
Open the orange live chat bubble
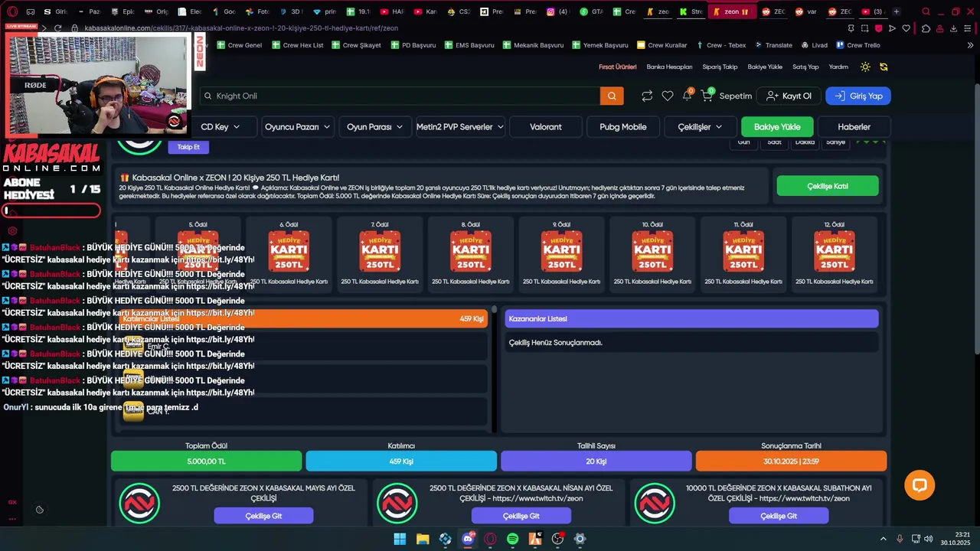920,485
